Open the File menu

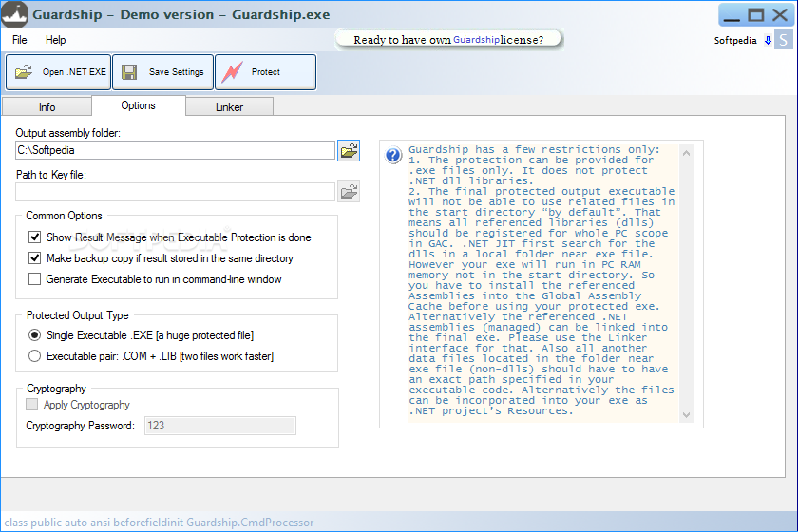20,40
